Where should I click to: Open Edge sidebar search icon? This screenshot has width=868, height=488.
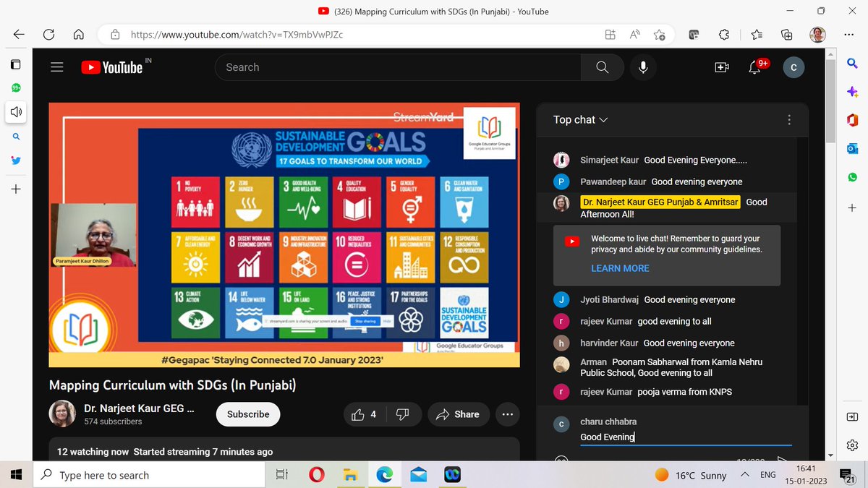click(x=852, y=65)
